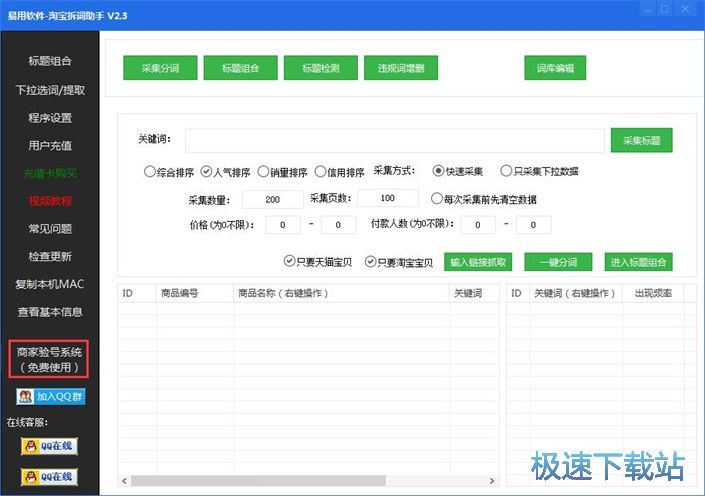Open 商家验号系统(免费使用) entry
The image size is (705, 496).
pyautogui.click(x=49, y=359)
